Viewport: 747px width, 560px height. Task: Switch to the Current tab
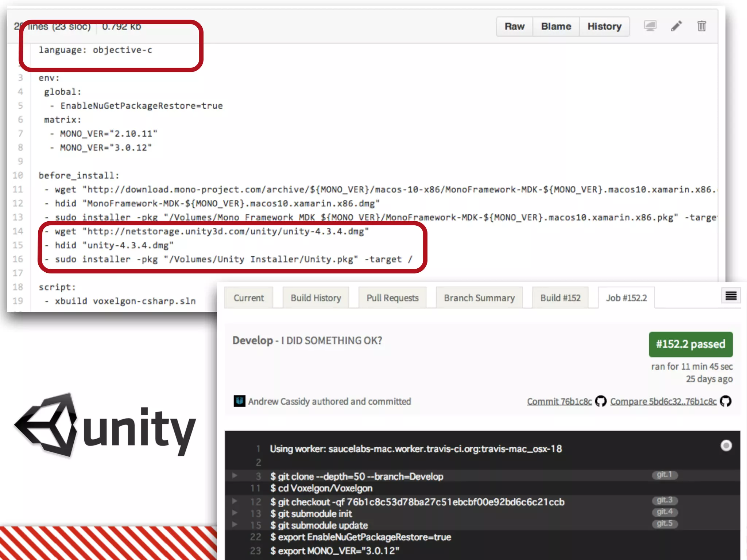(249, 298)
